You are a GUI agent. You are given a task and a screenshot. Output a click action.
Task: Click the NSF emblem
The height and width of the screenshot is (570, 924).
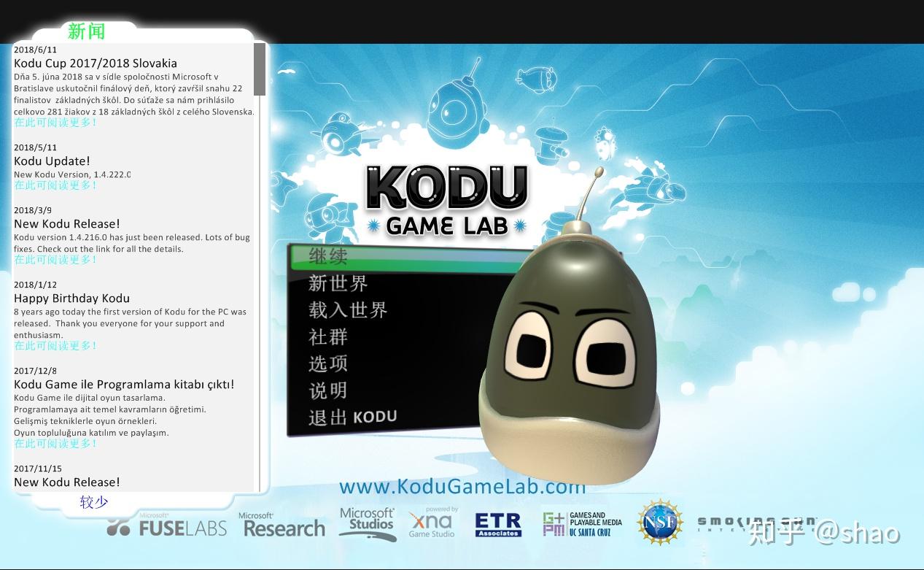tap(660, 522)
